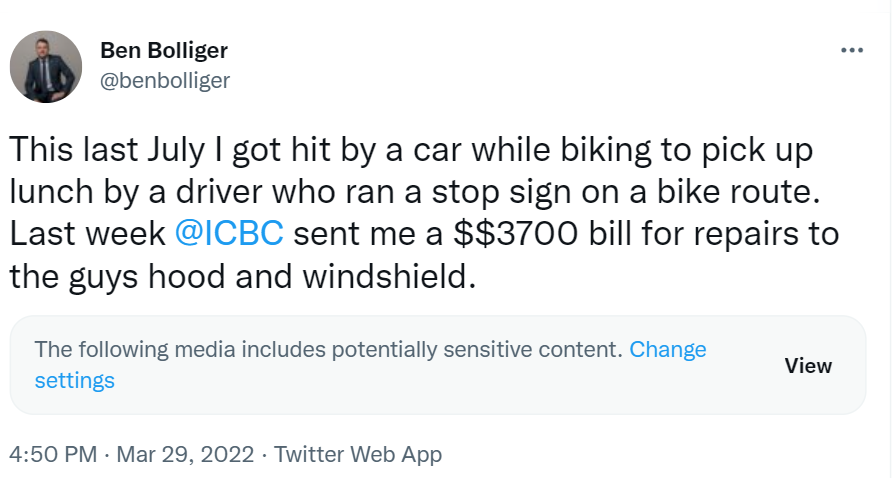892x478 pixels.
Task: Click the 4:50 PM timestamp
Action: (52, 454)
